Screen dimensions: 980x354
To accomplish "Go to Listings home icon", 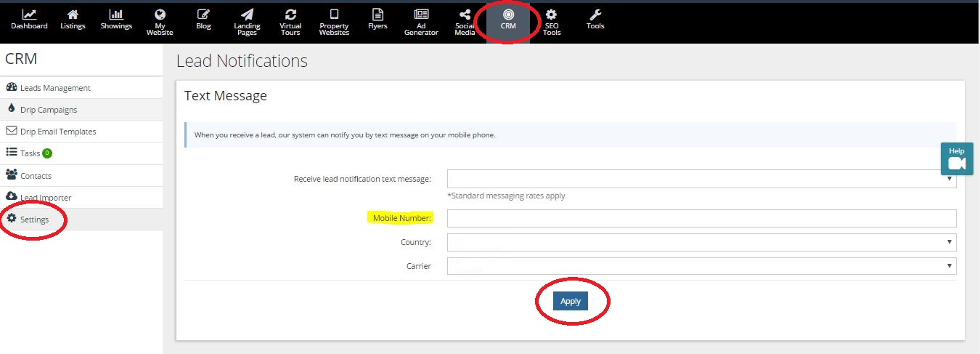I will tap(73, 15).
